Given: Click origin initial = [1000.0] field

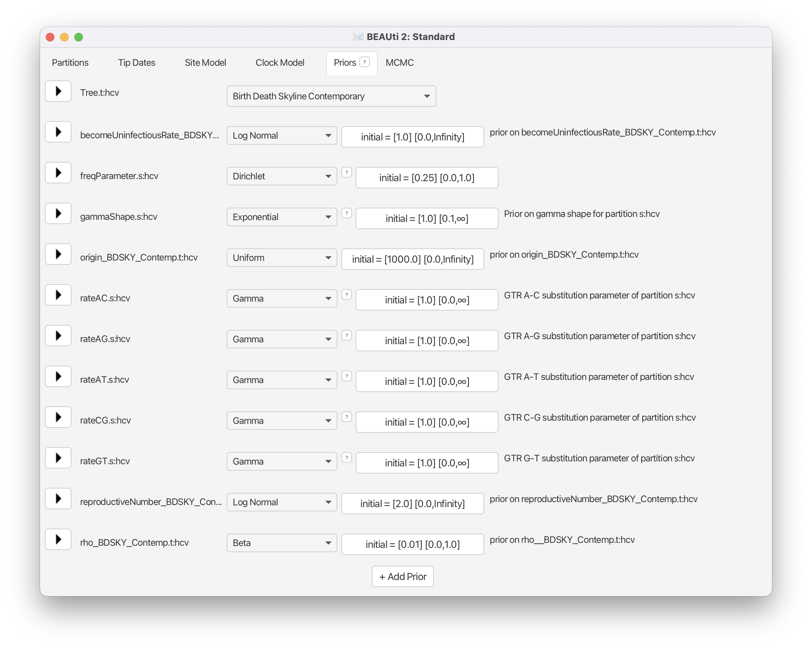Looking at the screenshot, I should point(412,259).
